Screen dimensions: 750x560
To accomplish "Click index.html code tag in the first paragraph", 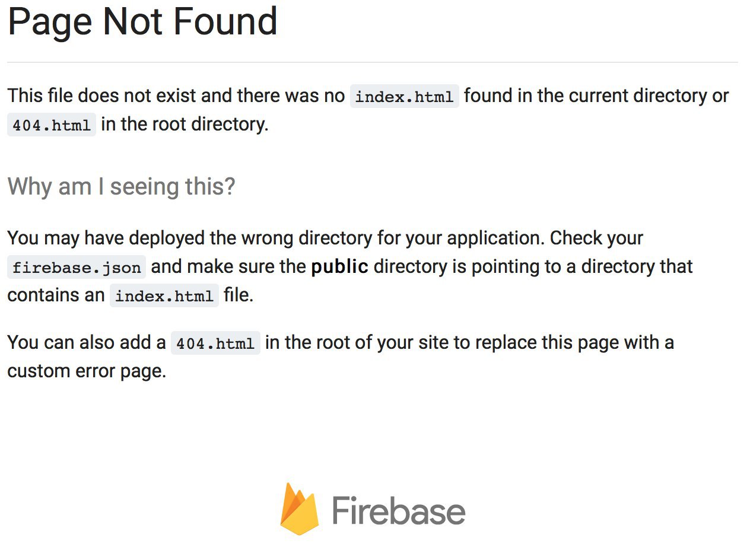I will pos(404,96).
